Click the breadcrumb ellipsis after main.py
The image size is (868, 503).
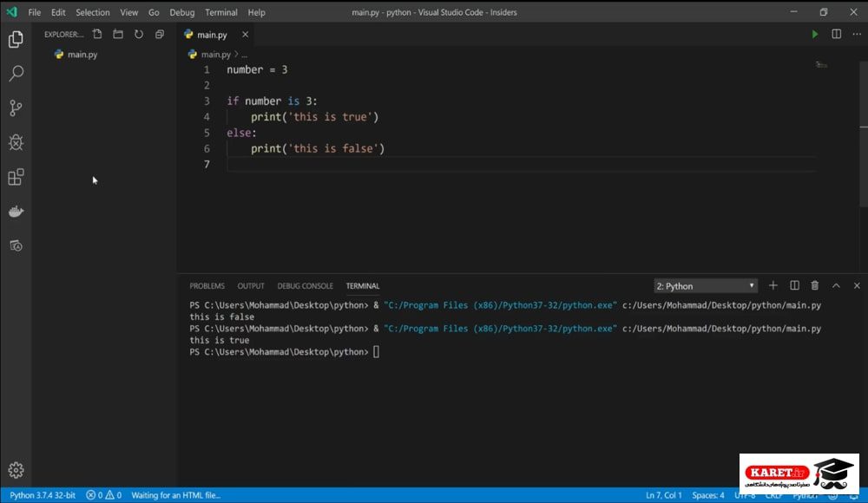pyautogui.click(x=244, y=55)
